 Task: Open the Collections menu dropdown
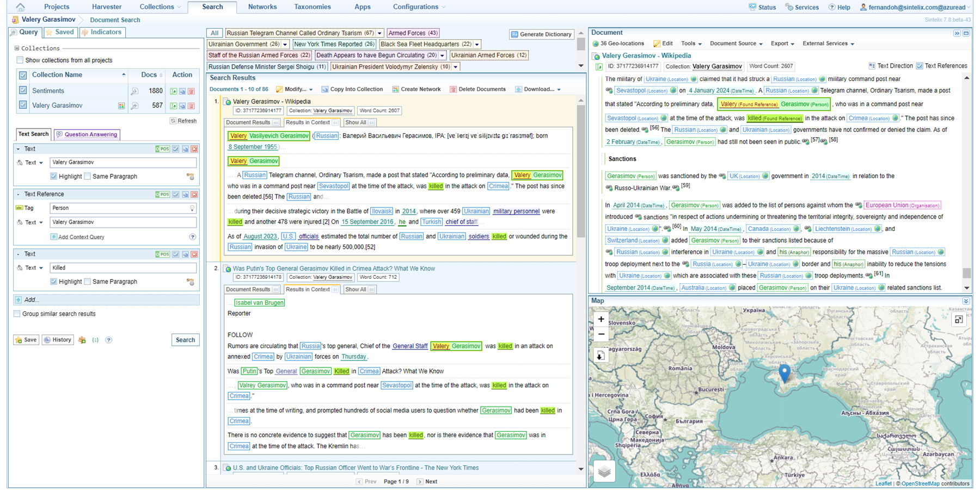pos(160,7)
